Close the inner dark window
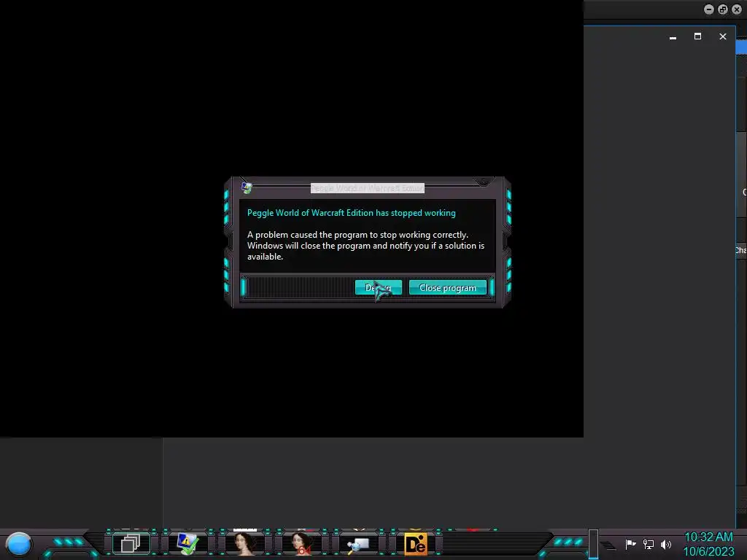The image size is (747, 560). click(723, 36)
